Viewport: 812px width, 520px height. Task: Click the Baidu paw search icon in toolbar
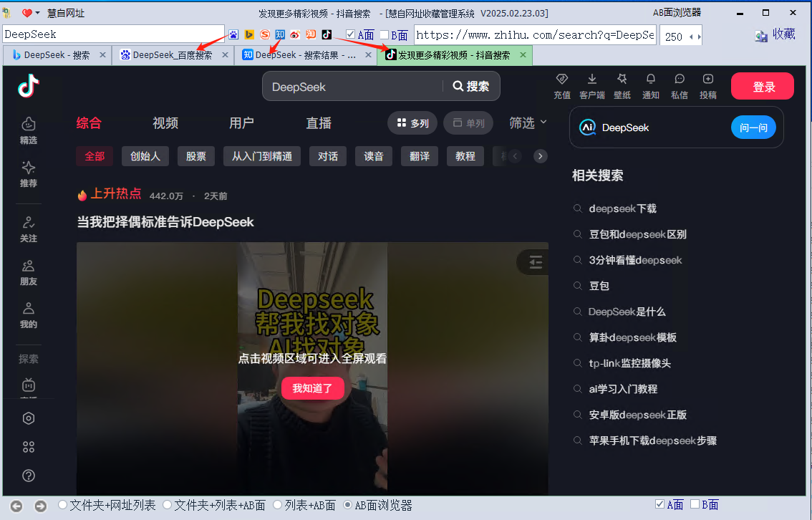pos(233,34)
